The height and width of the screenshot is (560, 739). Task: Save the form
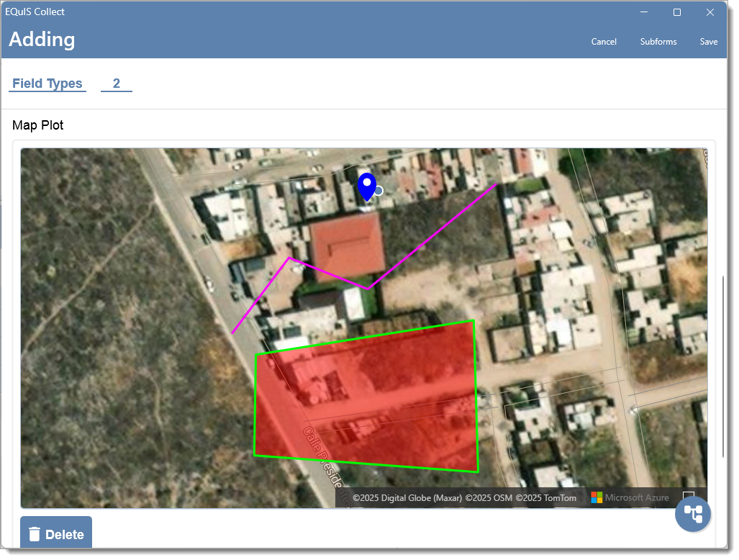[x=708, y=42]
